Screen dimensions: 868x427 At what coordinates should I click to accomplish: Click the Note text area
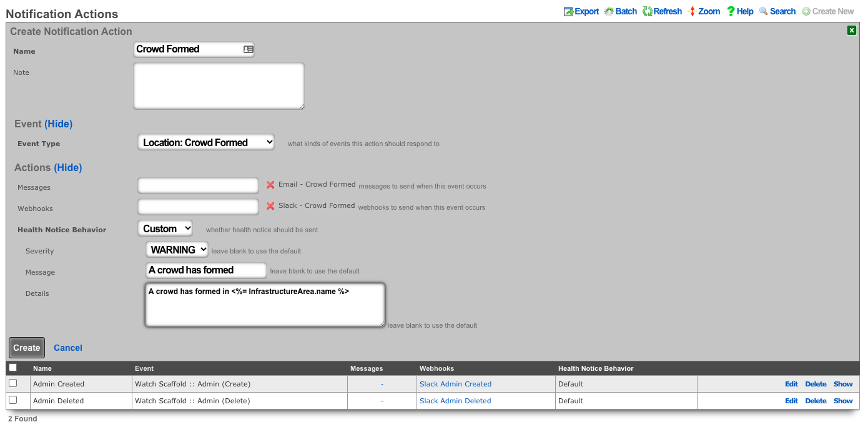(x=219, y=86)
